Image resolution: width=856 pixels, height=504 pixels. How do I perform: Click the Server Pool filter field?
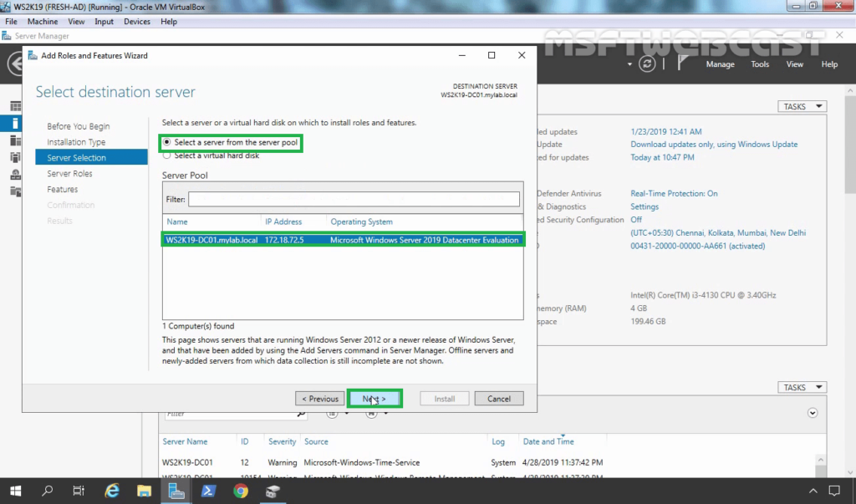pyautogui.click(x=354, y=199)
